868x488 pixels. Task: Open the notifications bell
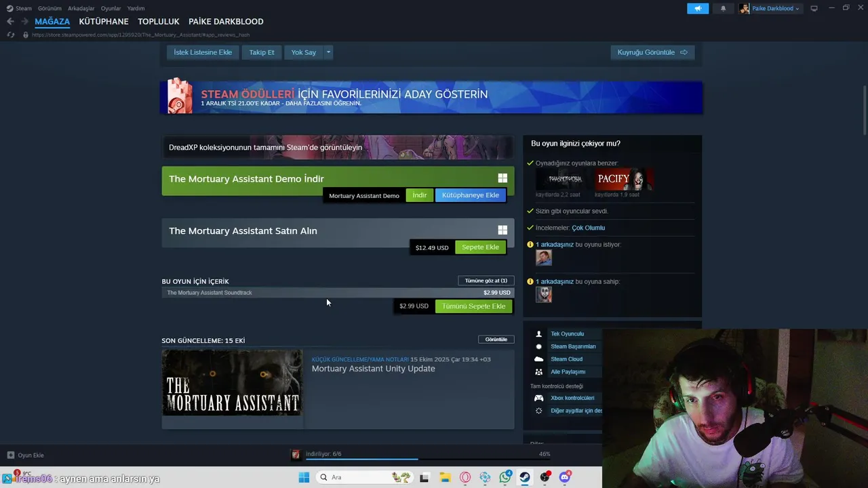pyautogui.click(x=723, y=8)
